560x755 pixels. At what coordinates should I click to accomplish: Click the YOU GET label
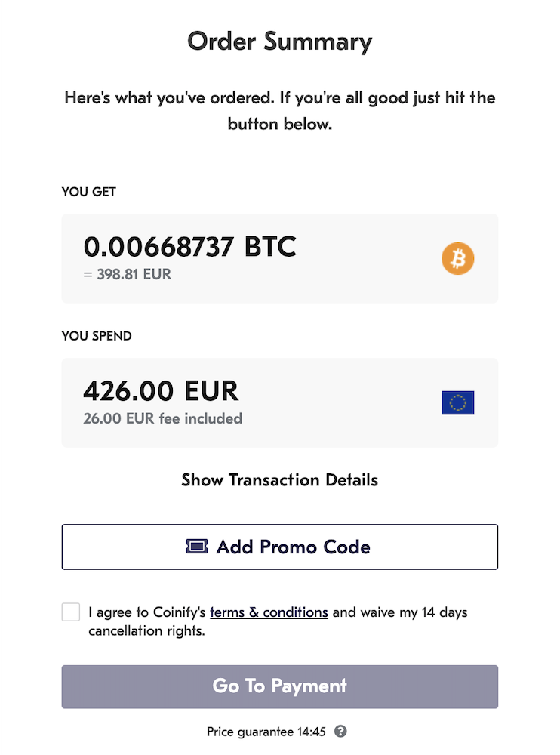point(89,192)
